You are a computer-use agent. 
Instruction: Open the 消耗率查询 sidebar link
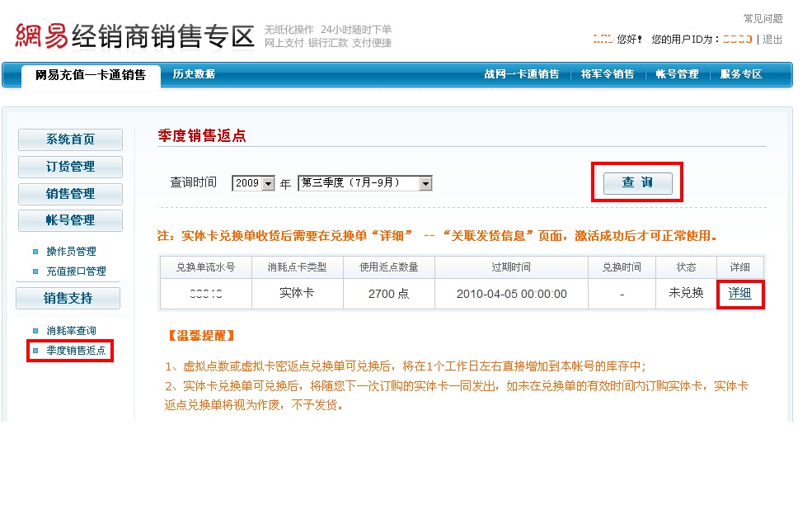click(x=71, y=331)
